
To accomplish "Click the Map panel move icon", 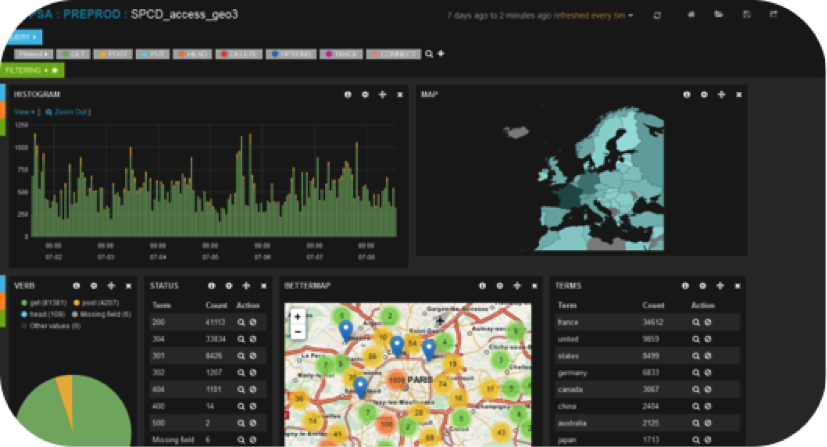I will pyautogui.click(x=722, y=94).
